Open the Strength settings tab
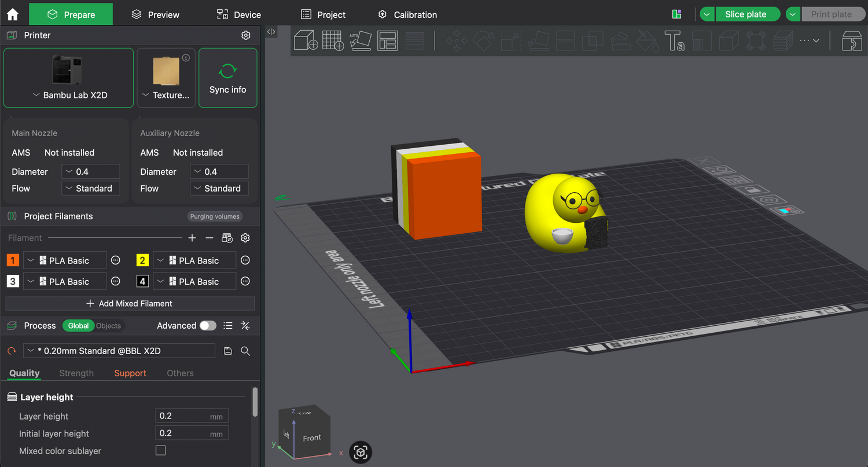The image size is (868, 467). 76,373
